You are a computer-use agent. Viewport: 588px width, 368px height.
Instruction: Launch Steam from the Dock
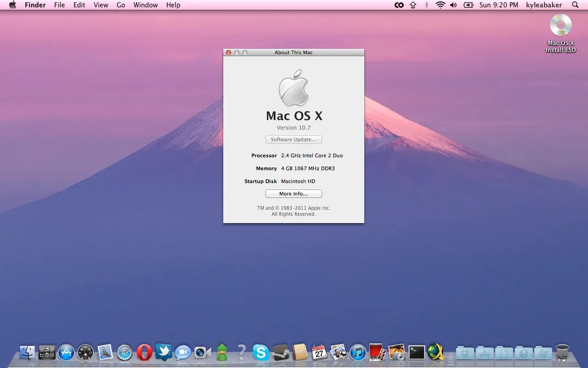(280, 352)
